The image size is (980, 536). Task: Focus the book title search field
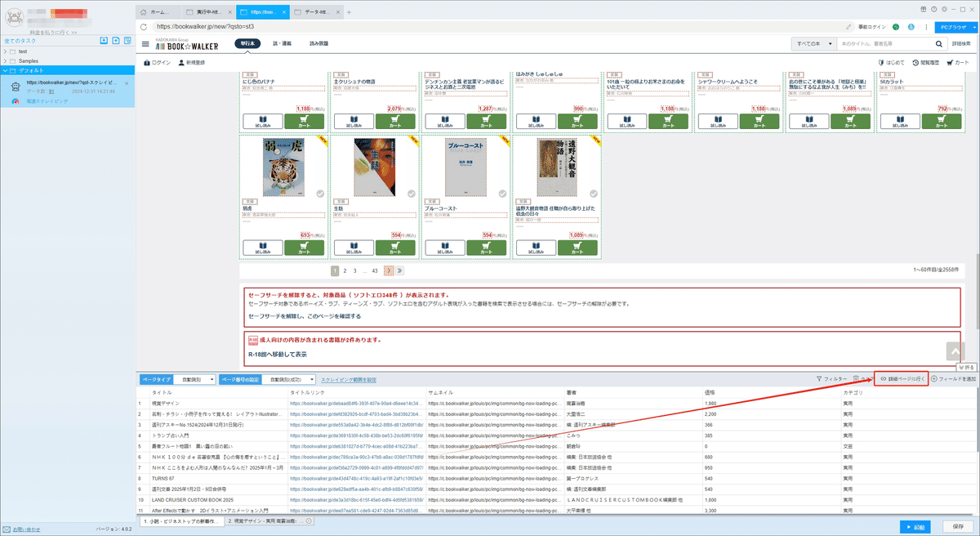(x=885, y=43)
